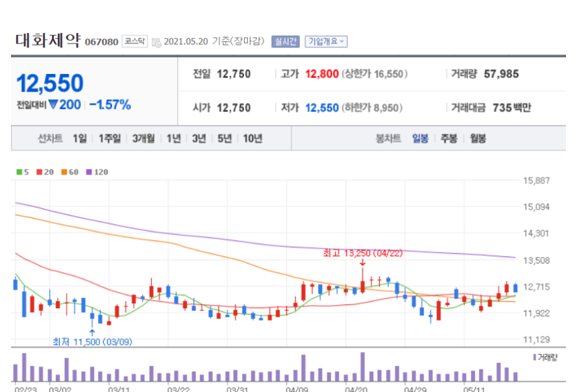The width and height of the screenshot is (577, 392).
Task: Switch to 주봉 weekly candle chart
Action: coord(449,138)
